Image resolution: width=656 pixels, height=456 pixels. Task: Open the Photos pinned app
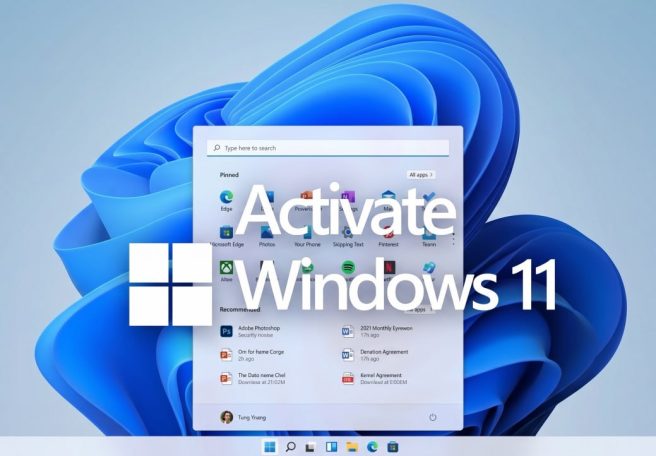[x=267, y=236]
